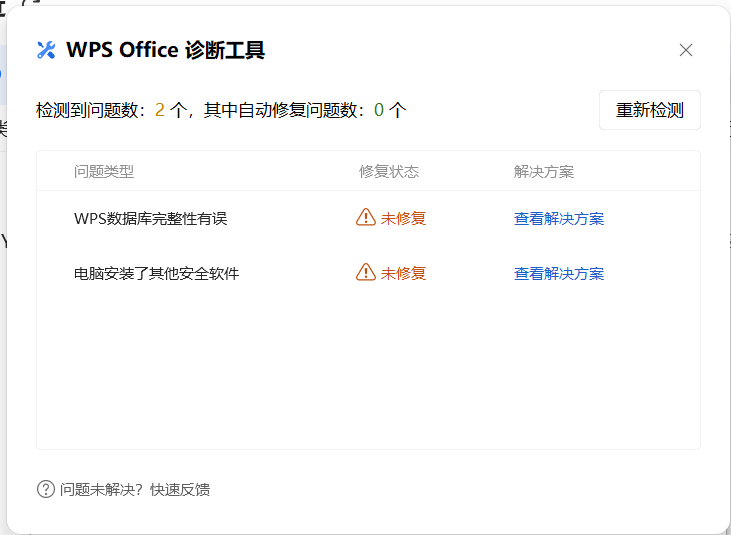This screenshot has height=535, width=731.
Task: Click the auto-repaired count number 0
Action: click(379, 110)
